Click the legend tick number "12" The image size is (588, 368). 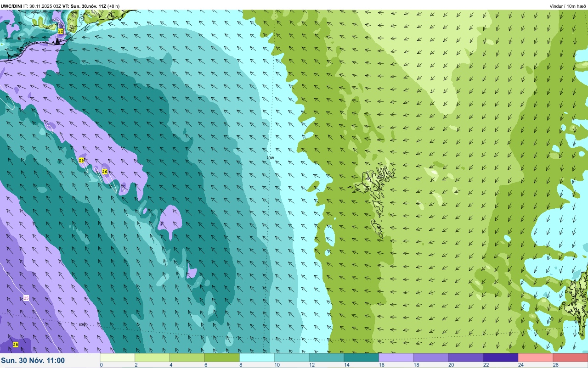[311, 365]
